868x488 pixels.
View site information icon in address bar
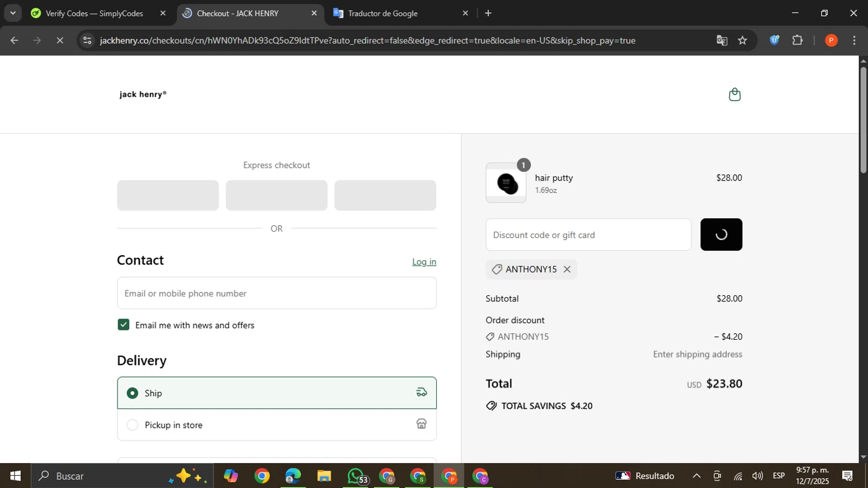tap(87, 41)
